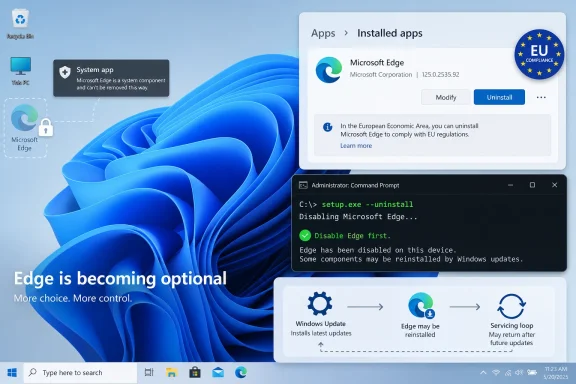576x384 pixels.
Task: Open the Mail app from taskbar
Action: pyautogui.click(x=218, y=373)
